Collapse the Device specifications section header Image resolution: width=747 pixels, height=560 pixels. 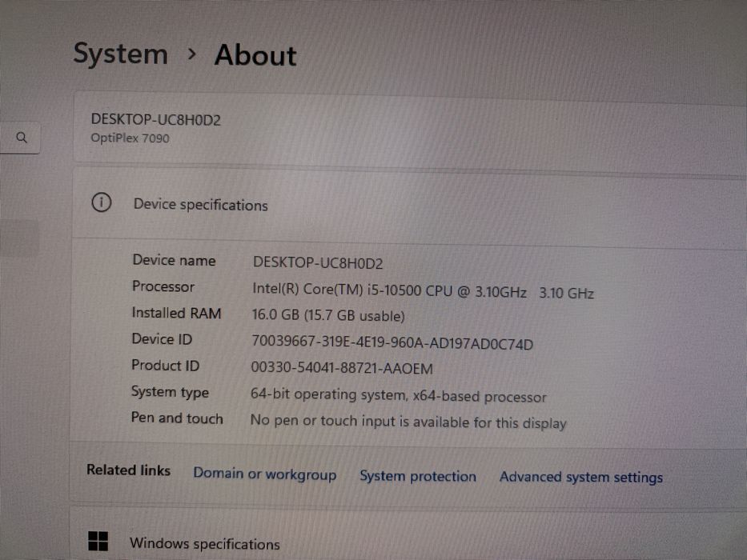click(x=410, y=204)
